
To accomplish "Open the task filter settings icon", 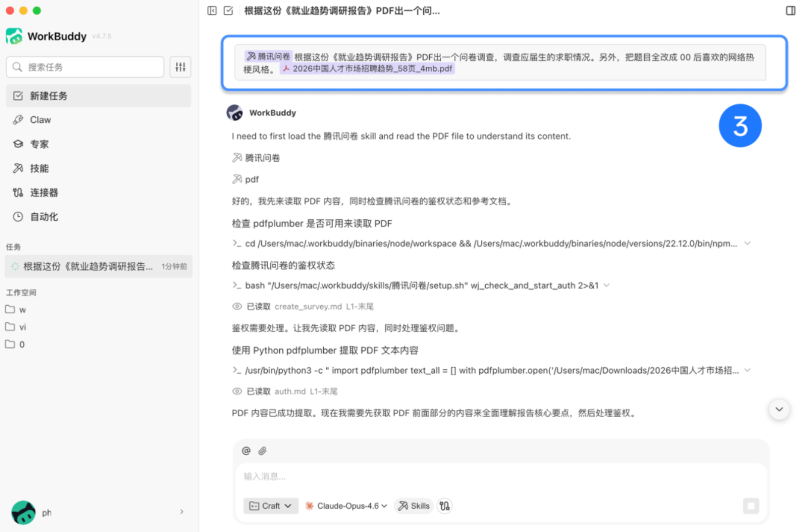I will tap(180, 67).
